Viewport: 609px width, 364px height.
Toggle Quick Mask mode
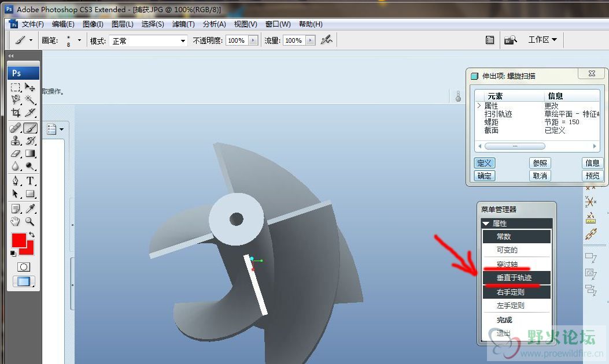click(24, 266)
